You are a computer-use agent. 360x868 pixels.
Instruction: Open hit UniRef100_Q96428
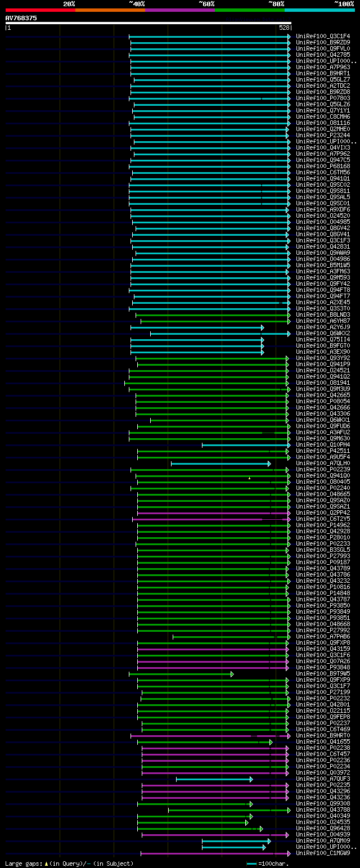click(x=323, y=828)
